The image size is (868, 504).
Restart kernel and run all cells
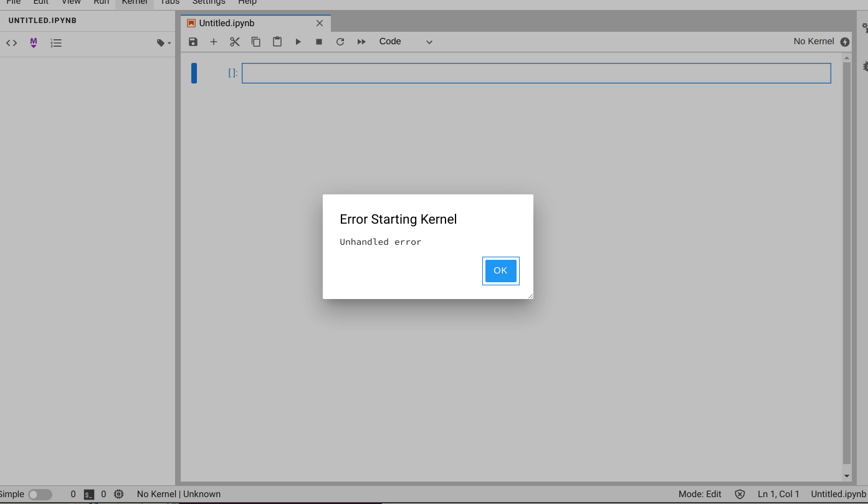pyautogui.click(x=361, y=41)
